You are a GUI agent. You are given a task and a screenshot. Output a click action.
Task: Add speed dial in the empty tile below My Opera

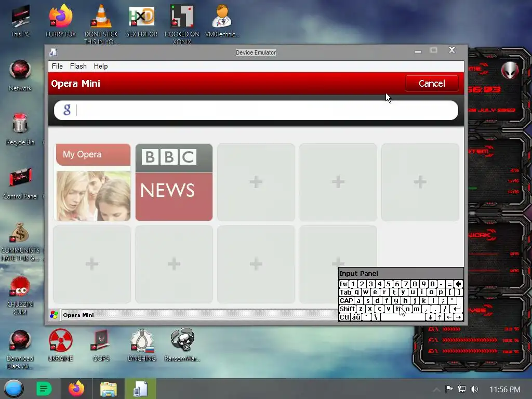(92, 264)
